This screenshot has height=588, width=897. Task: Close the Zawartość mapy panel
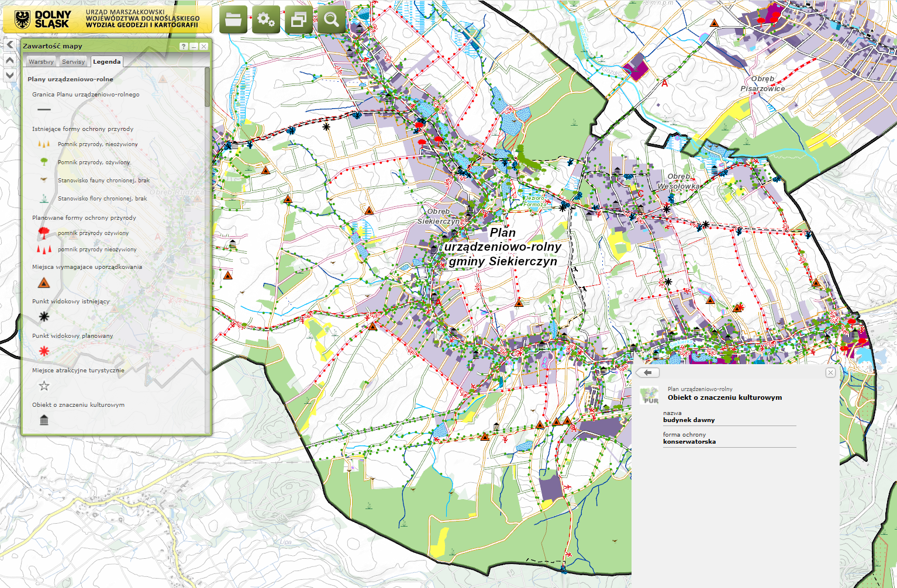pos(203,46)
